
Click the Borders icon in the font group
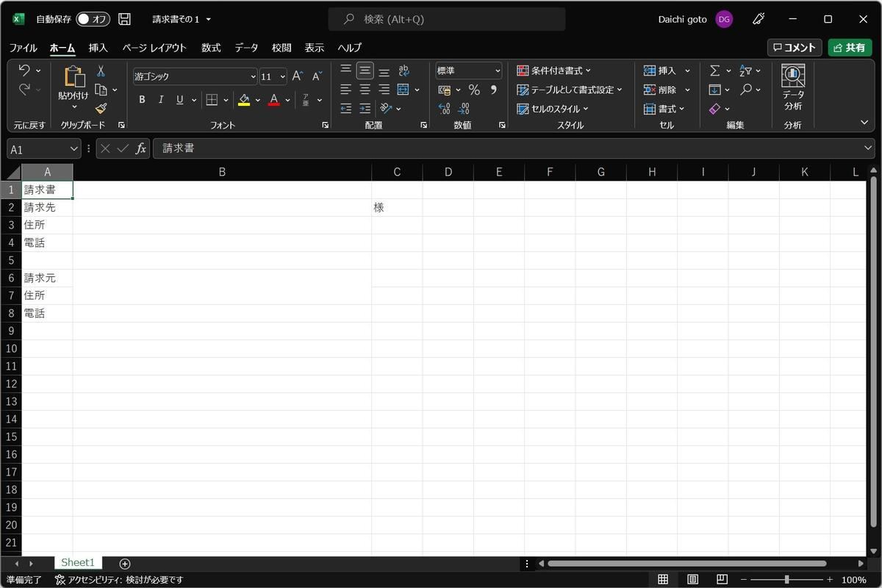coord(212,100)
